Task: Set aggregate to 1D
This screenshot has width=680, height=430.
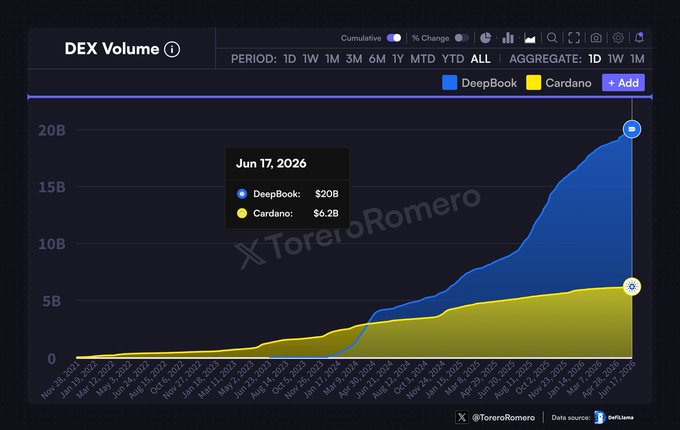Action: (595, 59)
